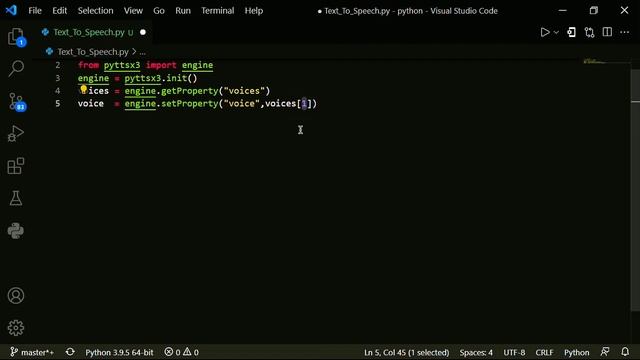Expand the run button dropdown arrow
Viewport: 640px width, 360px height.
[x=556, y=32]
